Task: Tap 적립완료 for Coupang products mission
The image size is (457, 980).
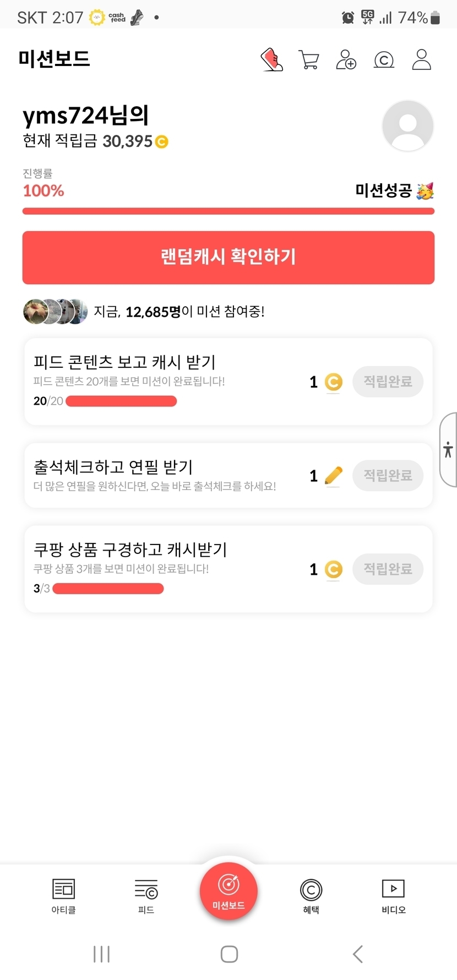Action: click(388, 569)
